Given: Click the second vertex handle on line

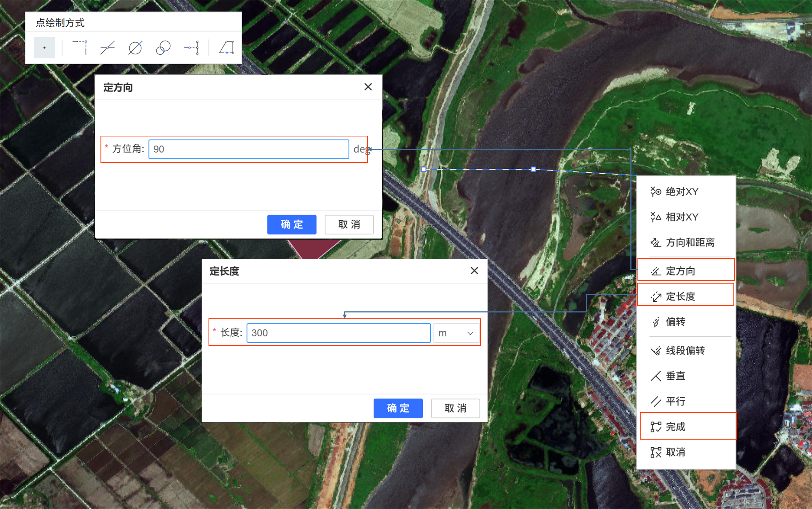Looking at the screenshot, I should point(533,169).
